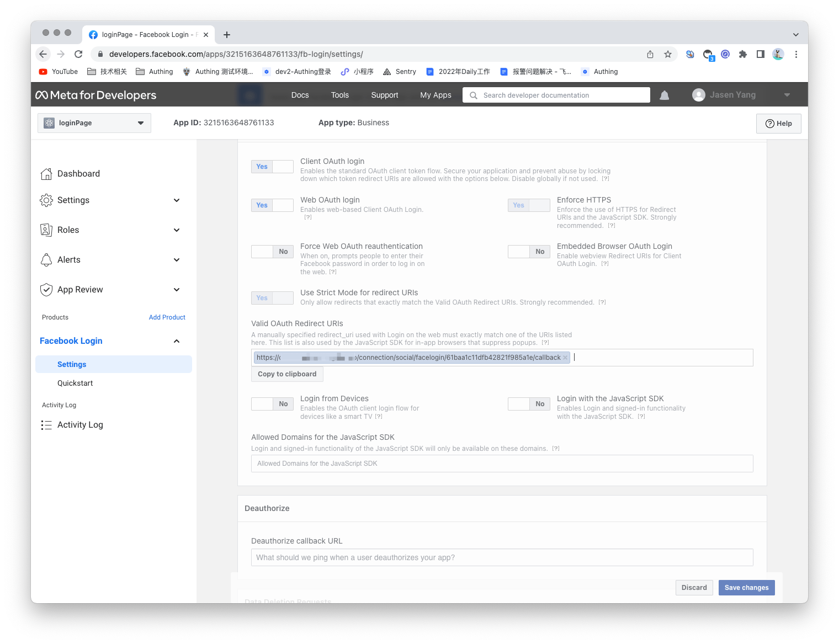Toggle the Client OAuth login switch
Screen dimensions: 839x644
[x=272, y=167]
